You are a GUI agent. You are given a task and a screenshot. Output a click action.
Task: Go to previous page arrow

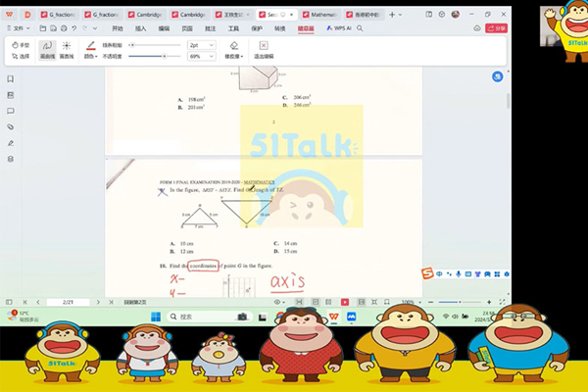[x=38, y=302]
